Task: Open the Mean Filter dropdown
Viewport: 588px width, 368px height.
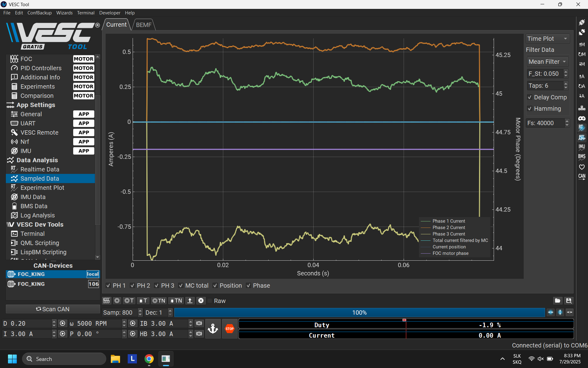Action: click(x=548, y=62)
